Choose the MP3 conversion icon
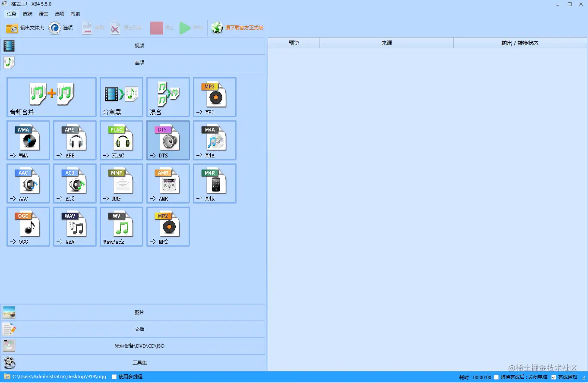 (215, 97)
